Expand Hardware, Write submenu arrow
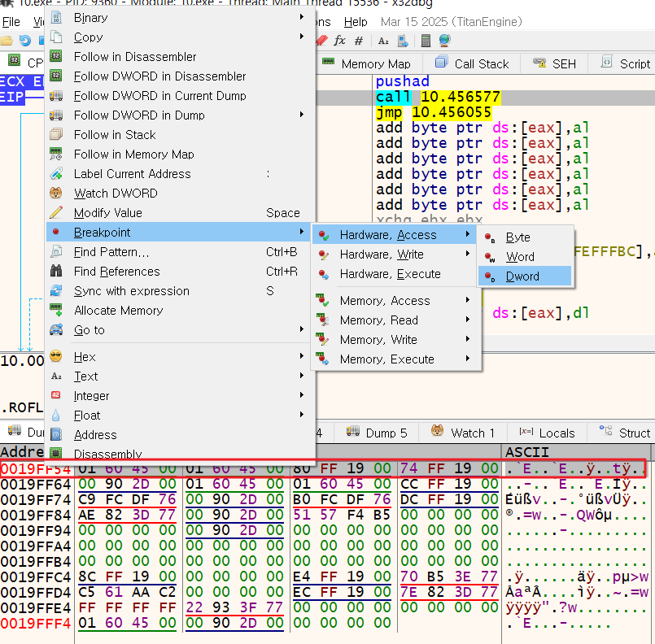Screen dimensions: 655x644 tap(468, 254)
